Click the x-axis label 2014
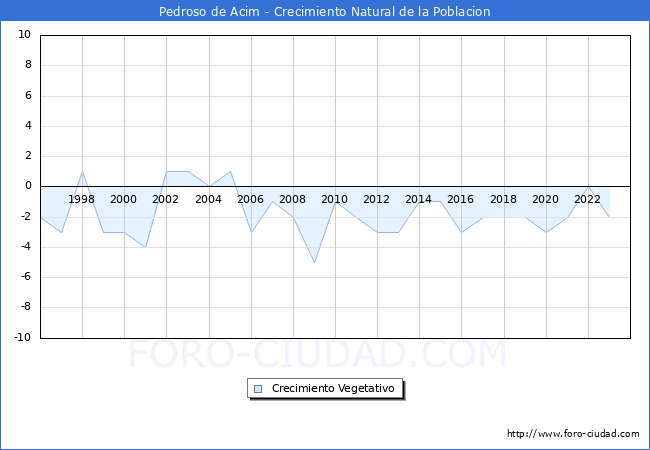Screen dimensions: 650x450 pos(418,199)
